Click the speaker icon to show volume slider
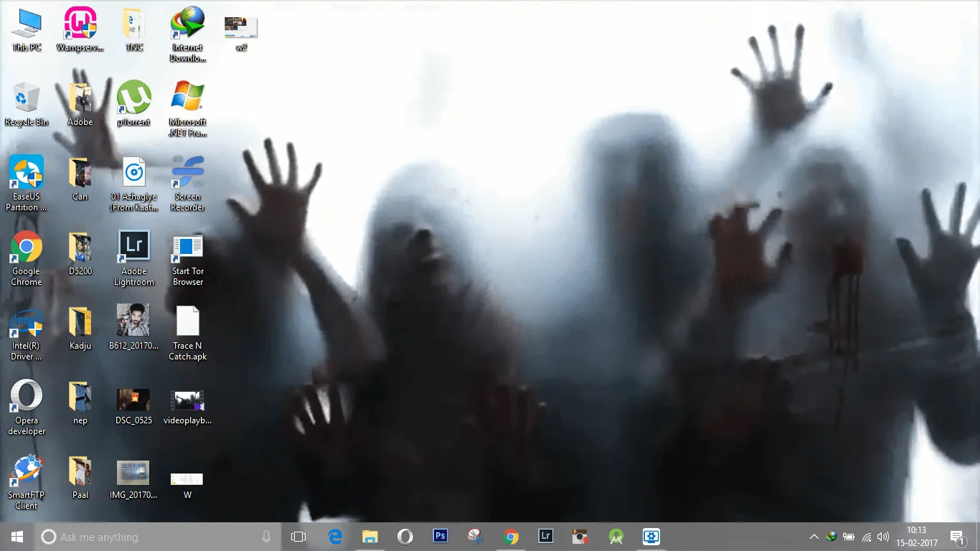This screenshot has height=551, width=980. (x=883, y=536)
